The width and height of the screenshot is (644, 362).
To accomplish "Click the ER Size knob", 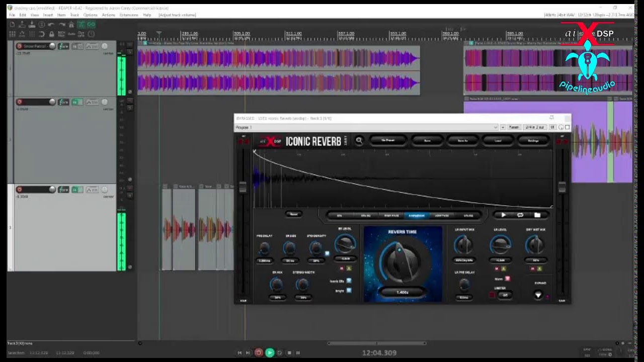I will tap(289, 247).
